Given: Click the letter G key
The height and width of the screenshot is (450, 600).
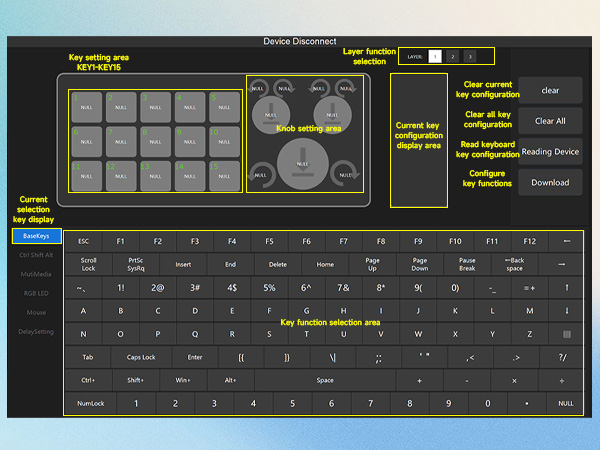Looking at the screenshot, I should [307, 311].
